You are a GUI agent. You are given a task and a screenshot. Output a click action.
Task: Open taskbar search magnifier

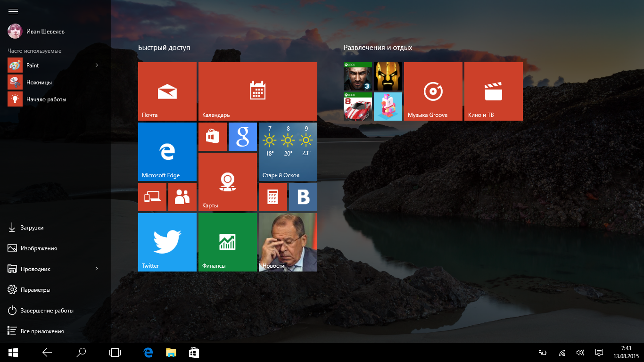(x=81, y=353)
